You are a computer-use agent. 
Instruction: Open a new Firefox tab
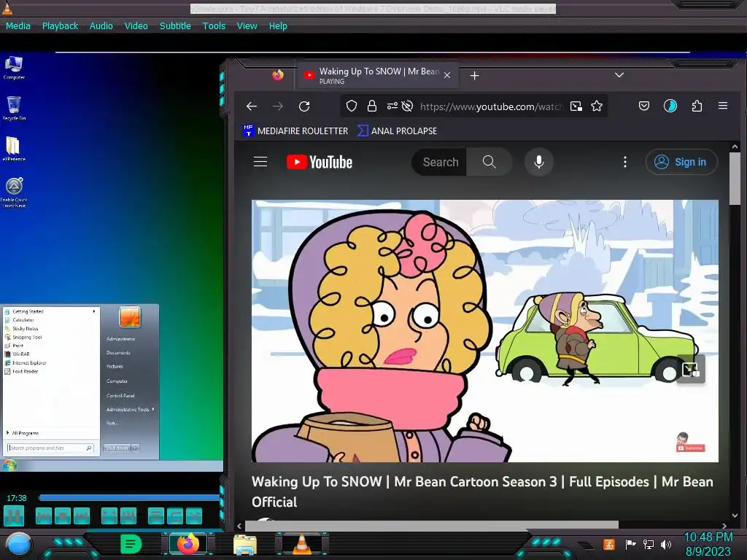[x=474, y=75]
